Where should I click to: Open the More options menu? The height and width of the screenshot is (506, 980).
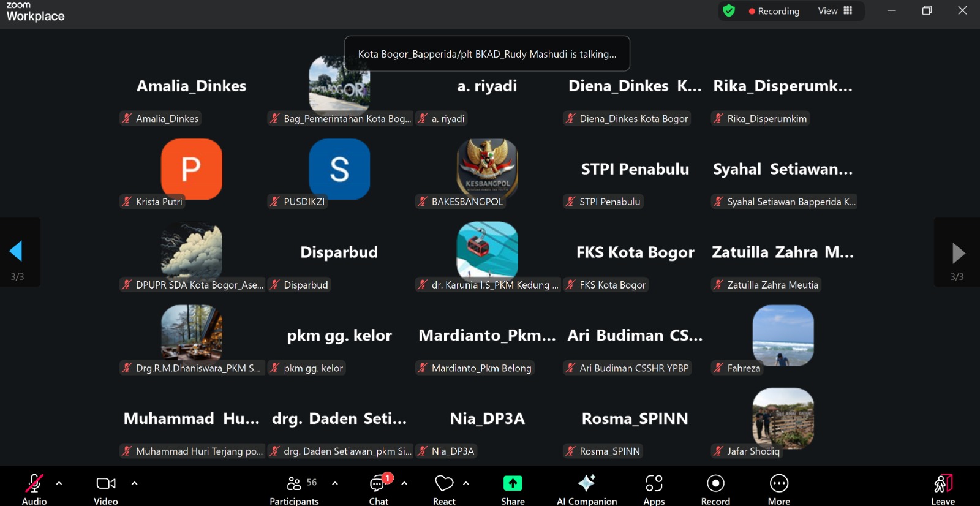(778, 489)
